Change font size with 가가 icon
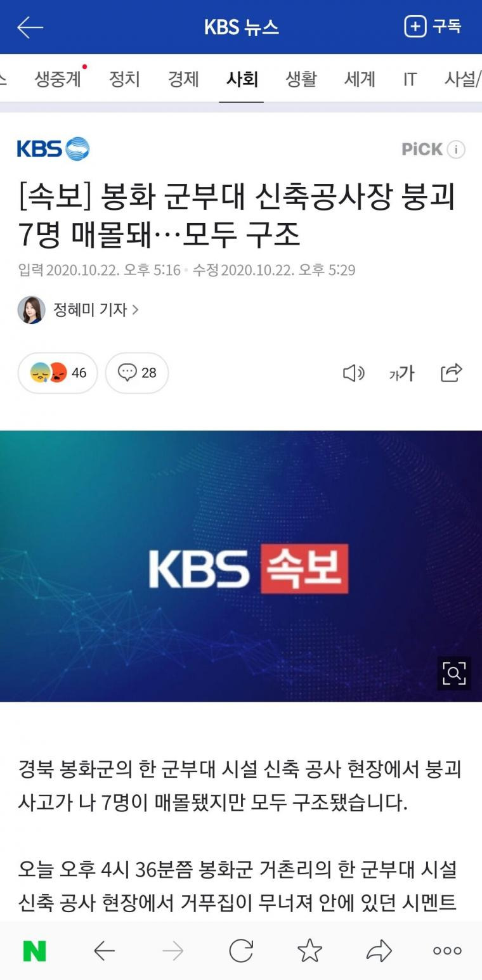The width and height of the screenshot is (482, 980). (401, 373)
